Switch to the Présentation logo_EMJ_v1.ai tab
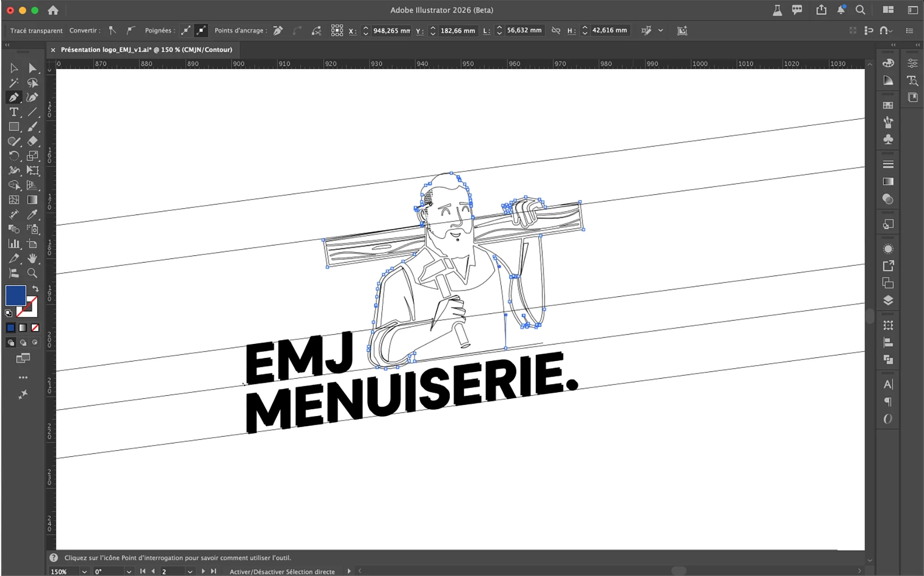The height and width of the screenshot is (576, 924). (x=143, y=49)
